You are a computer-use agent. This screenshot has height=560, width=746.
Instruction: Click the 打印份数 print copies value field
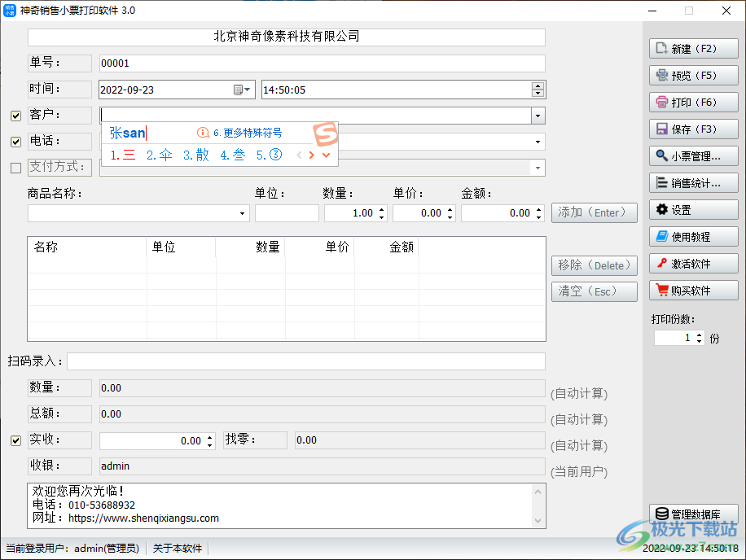(x=674, y=338)
